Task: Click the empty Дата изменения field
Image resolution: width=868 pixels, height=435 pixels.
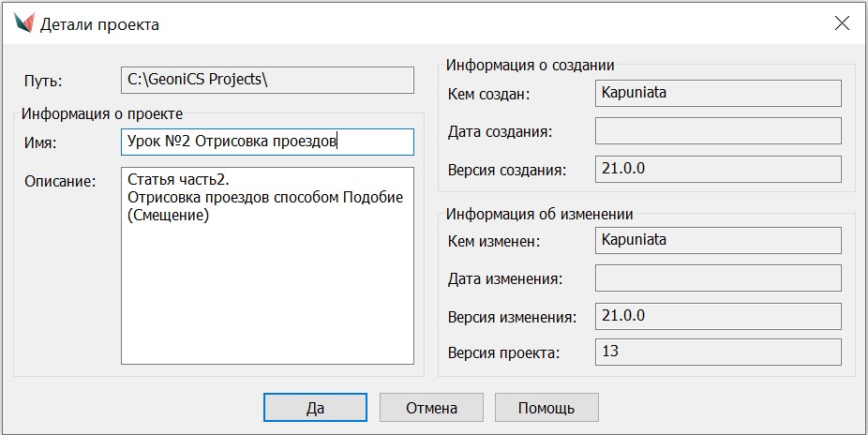Action: (718, 278)
